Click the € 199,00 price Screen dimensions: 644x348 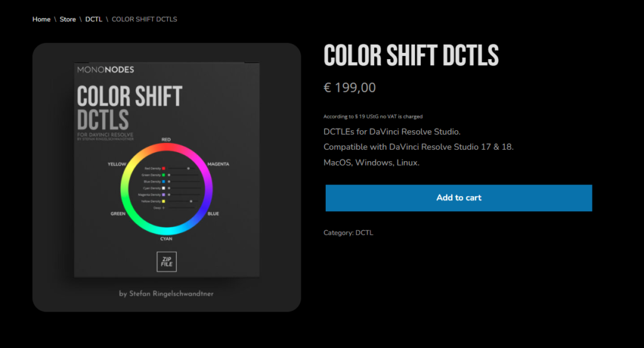[350, 88]
